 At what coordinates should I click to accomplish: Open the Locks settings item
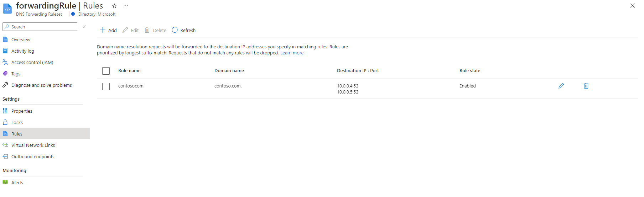coord(17,122)
